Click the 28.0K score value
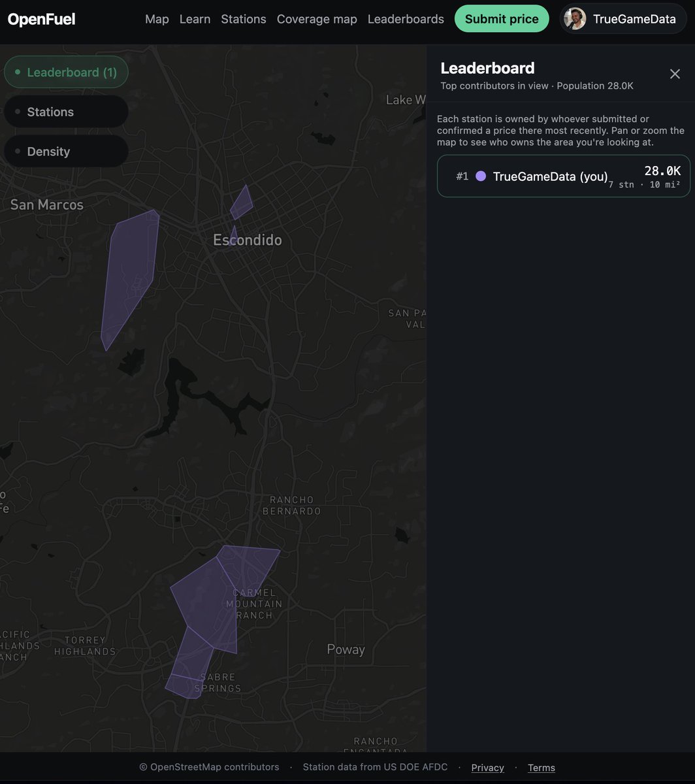This screenshot has height=784, width=695. tap(662, 171)
